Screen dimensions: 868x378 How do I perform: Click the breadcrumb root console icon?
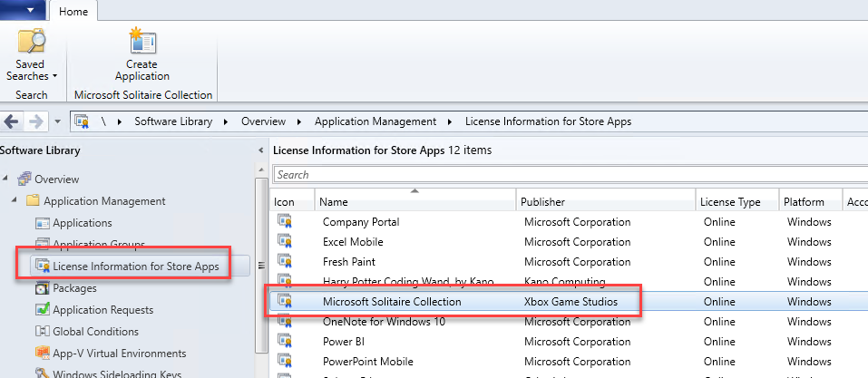point(82,121)
